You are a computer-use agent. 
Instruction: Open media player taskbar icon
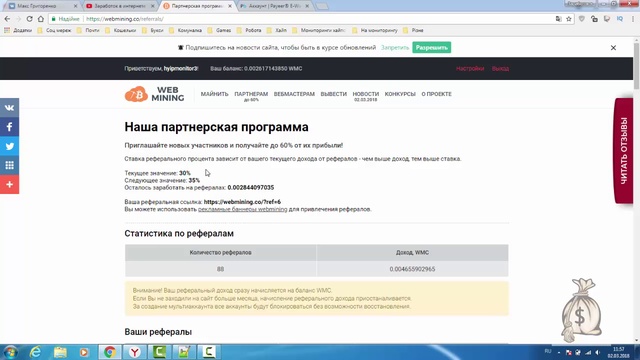(x=84, y=352)
